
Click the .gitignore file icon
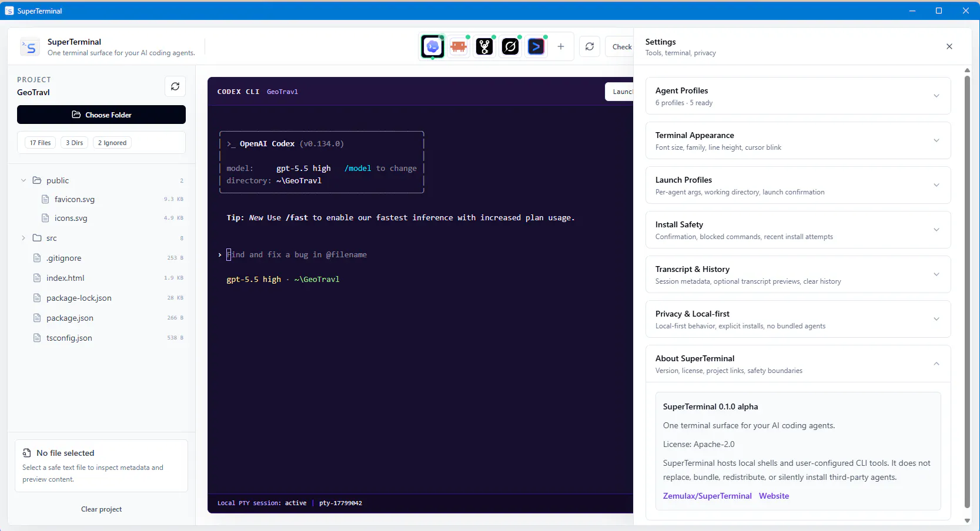(37, 258)
